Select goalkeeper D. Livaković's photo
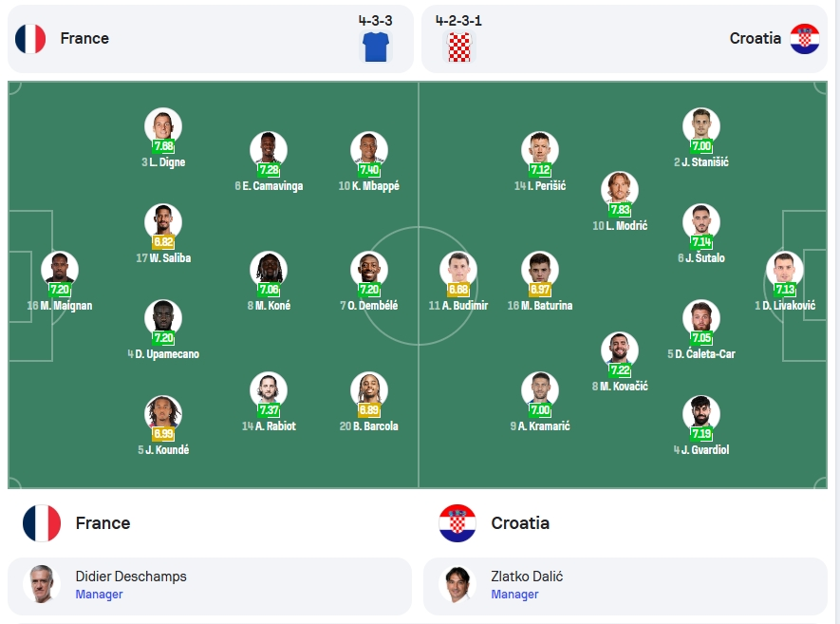 [785, 269]
